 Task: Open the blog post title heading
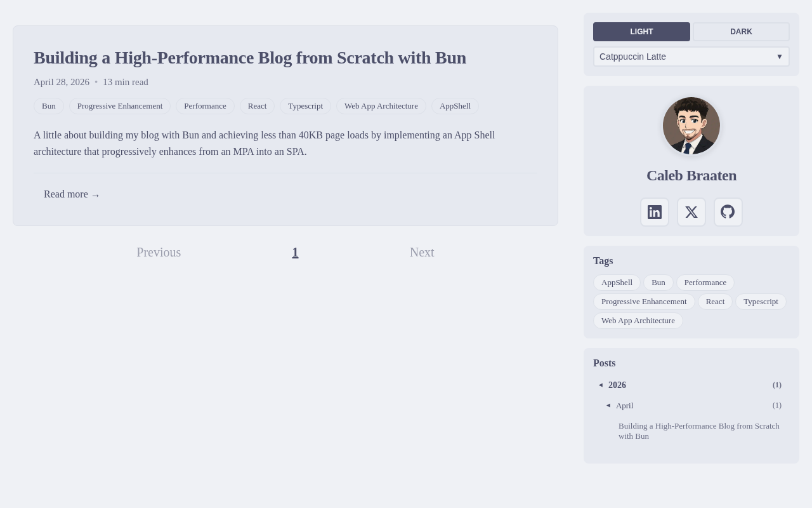pos(250,58)
